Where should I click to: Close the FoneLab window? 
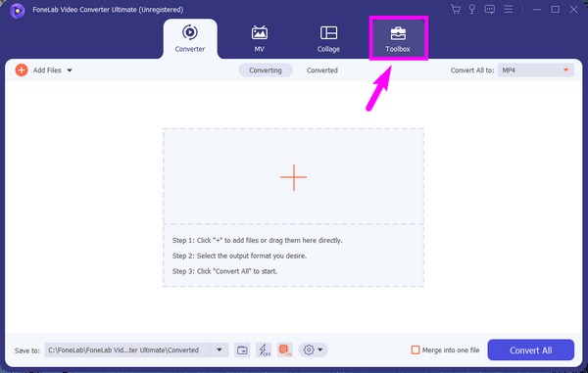pos(573,10)
